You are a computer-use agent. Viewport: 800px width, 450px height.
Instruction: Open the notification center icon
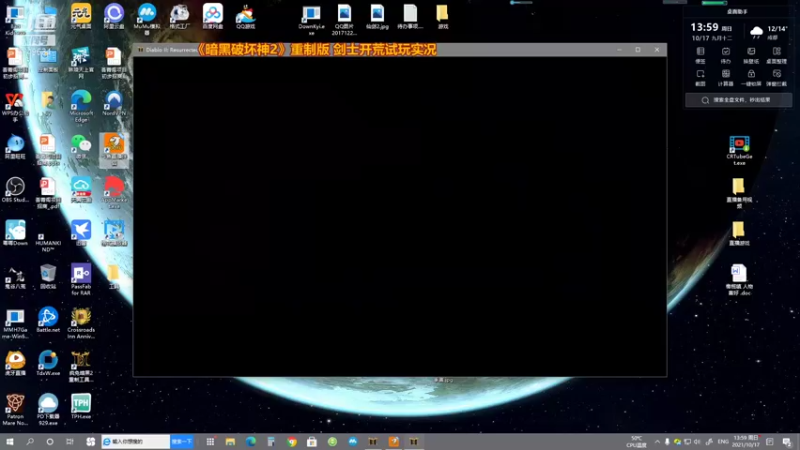tap(787, 442)
